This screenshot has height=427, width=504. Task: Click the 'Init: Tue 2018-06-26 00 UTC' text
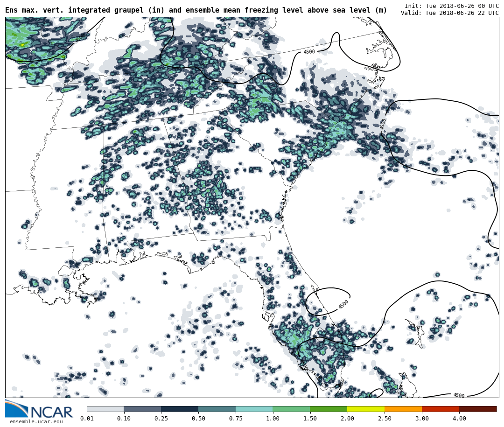tap(452, 6)
